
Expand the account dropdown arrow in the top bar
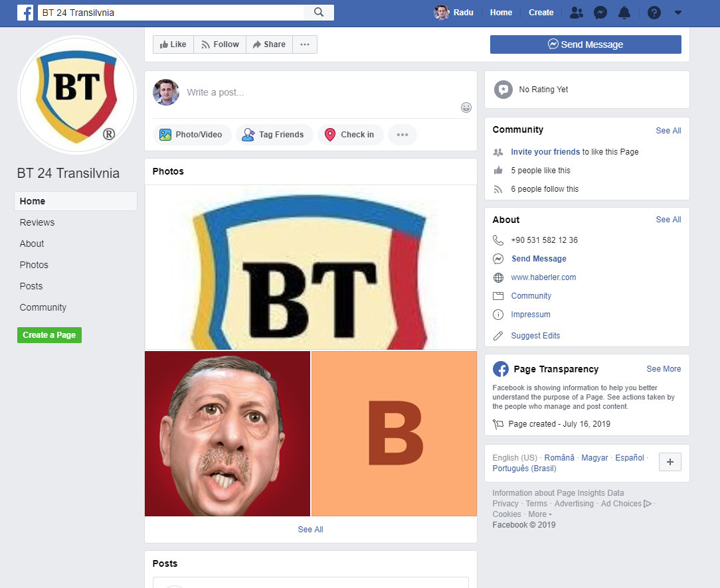tap(678, 13)
